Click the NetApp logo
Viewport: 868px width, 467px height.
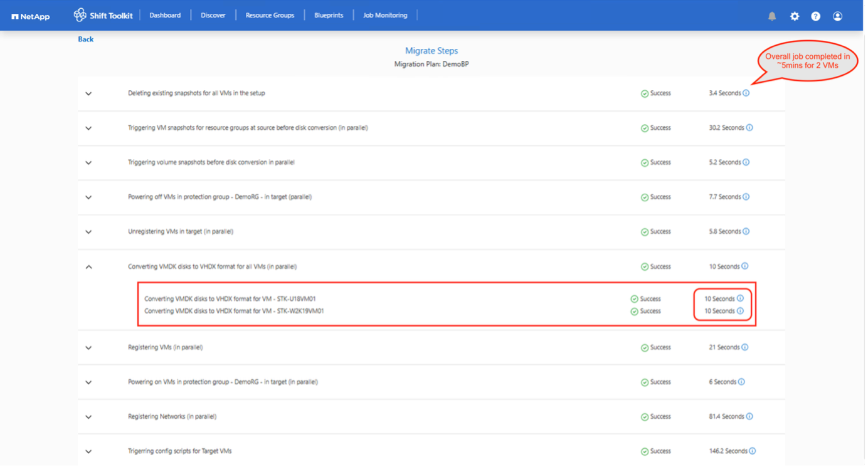click(x=31, y=16)
